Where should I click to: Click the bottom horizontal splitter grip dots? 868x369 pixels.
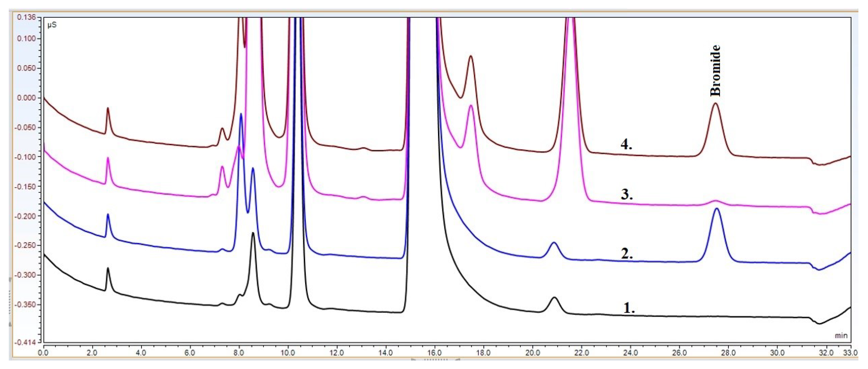[436, 360]
